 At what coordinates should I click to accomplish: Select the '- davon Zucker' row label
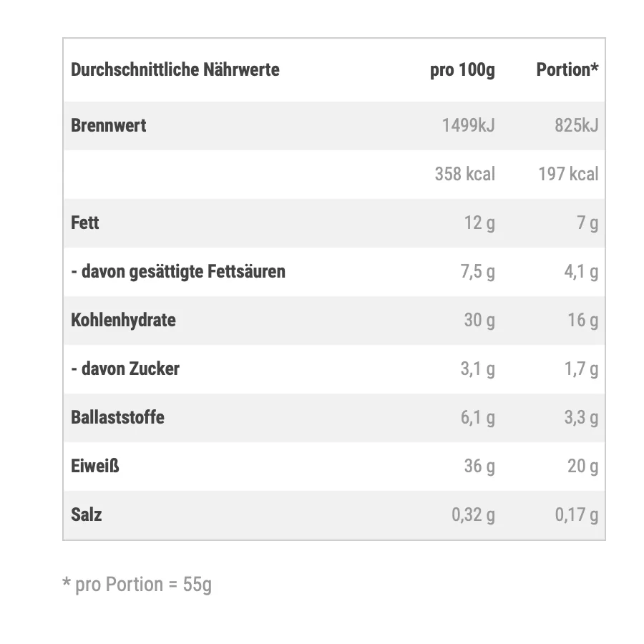[125, 369]
